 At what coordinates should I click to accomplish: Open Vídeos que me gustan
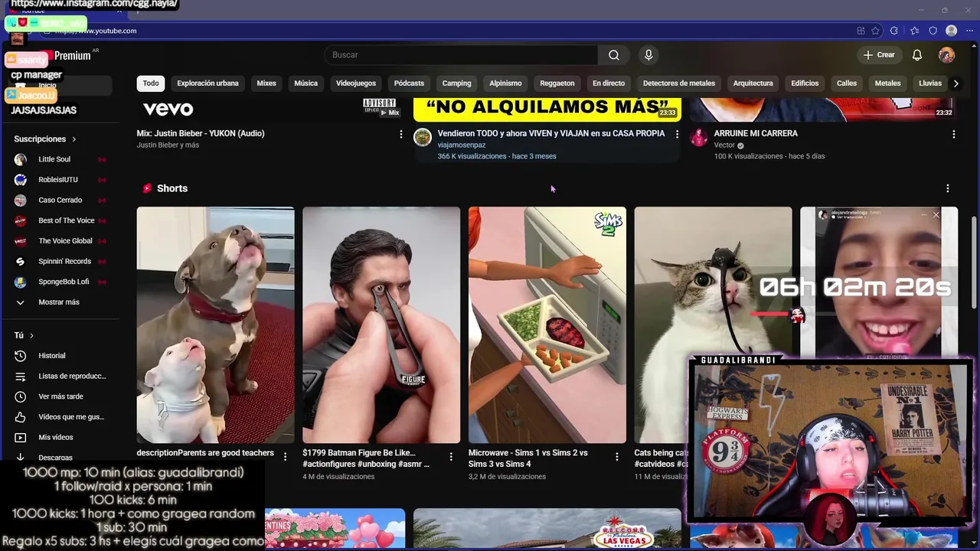click(x=61, y=417)
